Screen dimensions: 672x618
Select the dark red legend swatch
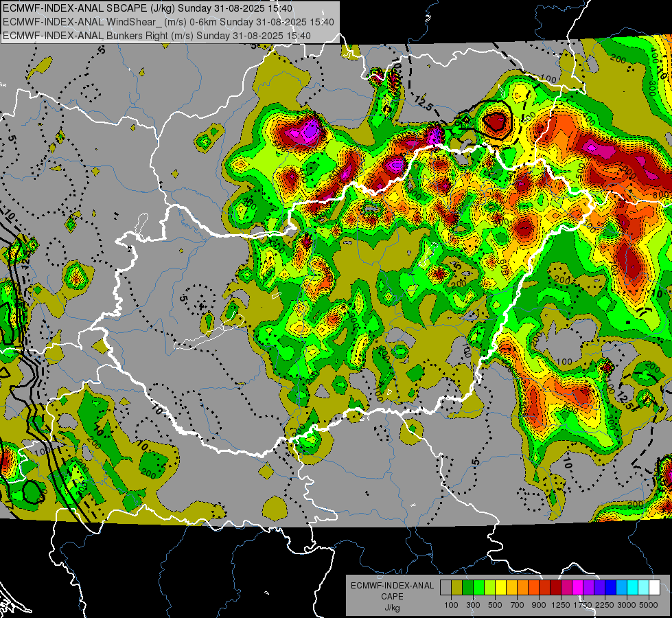555,588
